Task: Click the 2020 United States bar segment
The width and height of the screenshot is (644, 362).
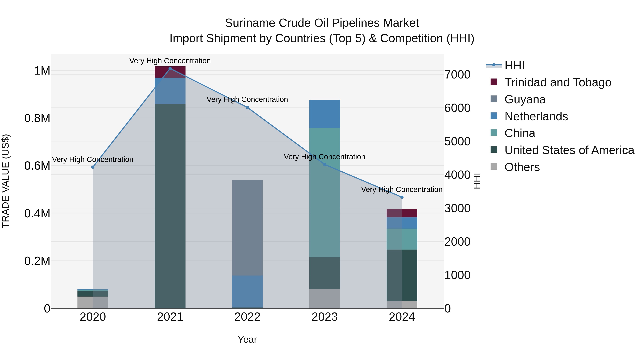Action: point(93,294)
